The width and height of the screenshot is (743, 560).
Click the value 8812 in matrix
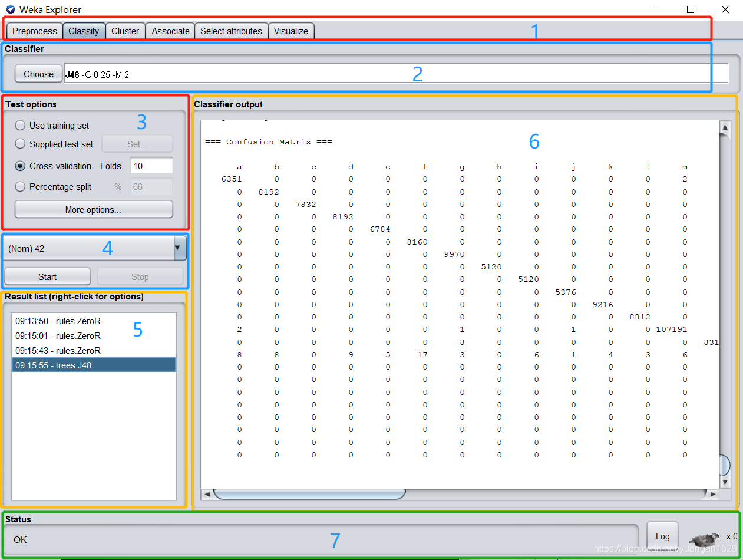639,317
